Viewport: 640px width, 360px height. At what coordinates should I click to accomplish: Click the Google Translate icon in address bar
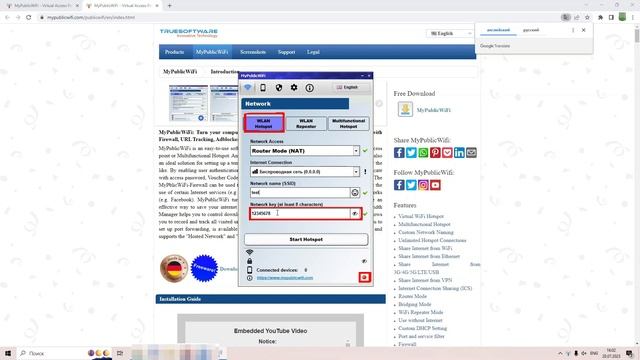click(x=566, y=18)
